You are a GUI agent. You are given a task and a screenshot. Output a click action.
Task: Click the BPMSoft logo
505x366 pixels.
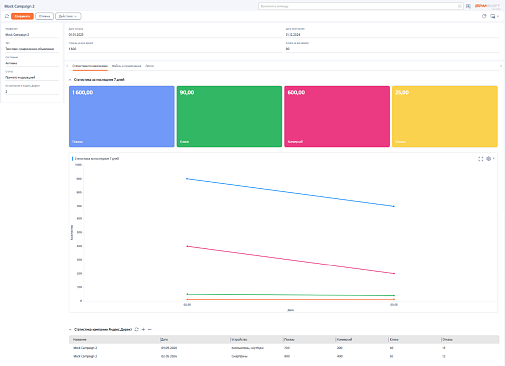pos(487,6)
